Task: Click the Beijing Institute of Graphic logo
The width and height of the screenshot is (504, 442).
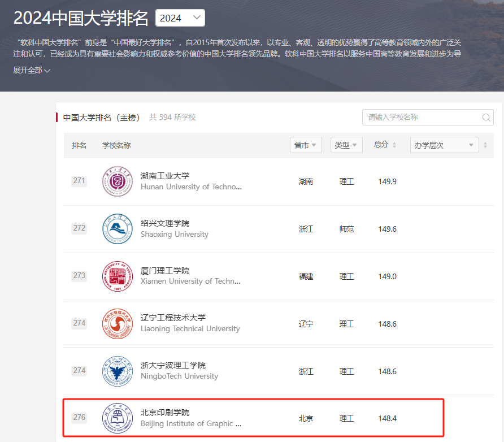Action: coord(117,418)
